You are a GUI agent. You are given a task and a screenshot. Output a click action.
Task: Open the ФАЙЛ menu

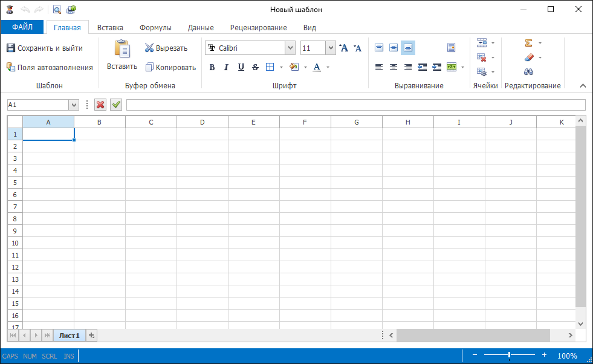(x=22, y=27)
